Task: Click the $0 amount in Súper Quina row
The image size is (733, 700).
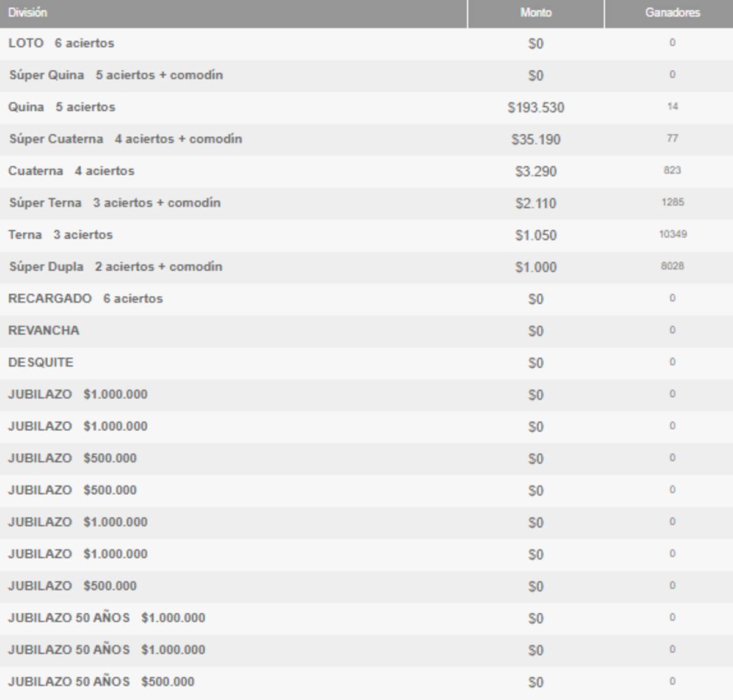Action: (536, 76)
